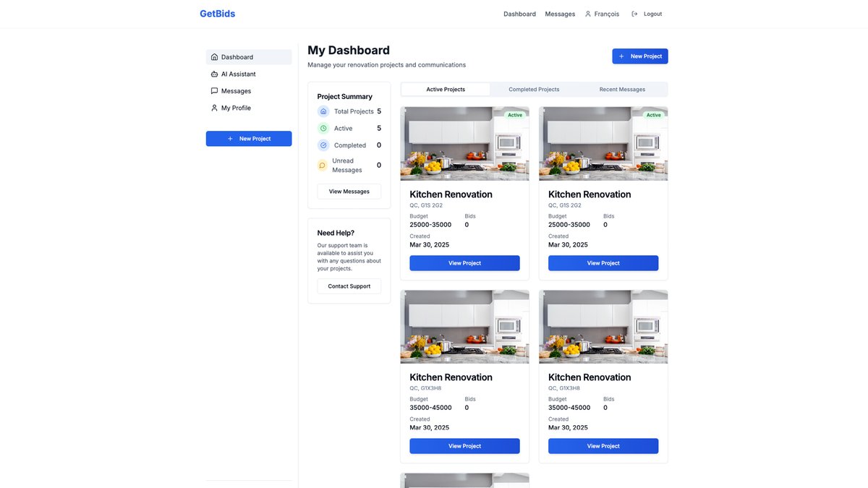
Task: Click the View Messages button
Action: click(x=349, y=192)
